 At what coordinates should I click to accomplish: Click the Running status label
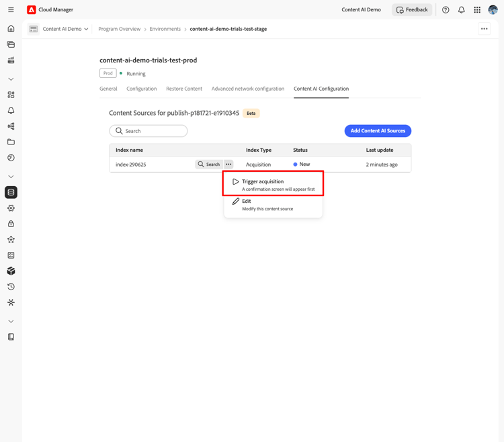(x=136, y=74)
